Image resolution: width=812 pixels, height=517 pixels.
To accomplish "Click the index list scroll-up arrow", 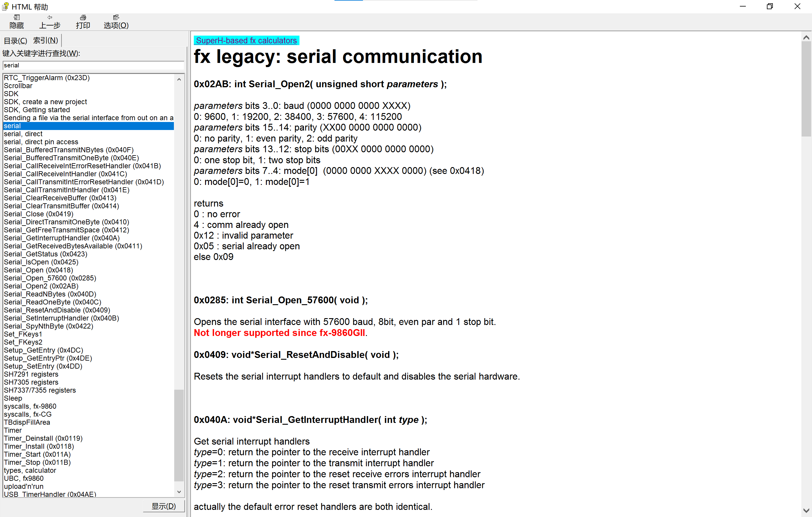I will 179,80.
